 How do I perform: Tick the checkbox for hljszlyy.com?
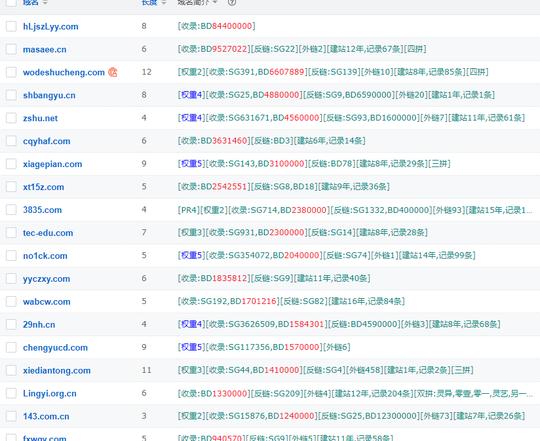(x=11, y=26)
